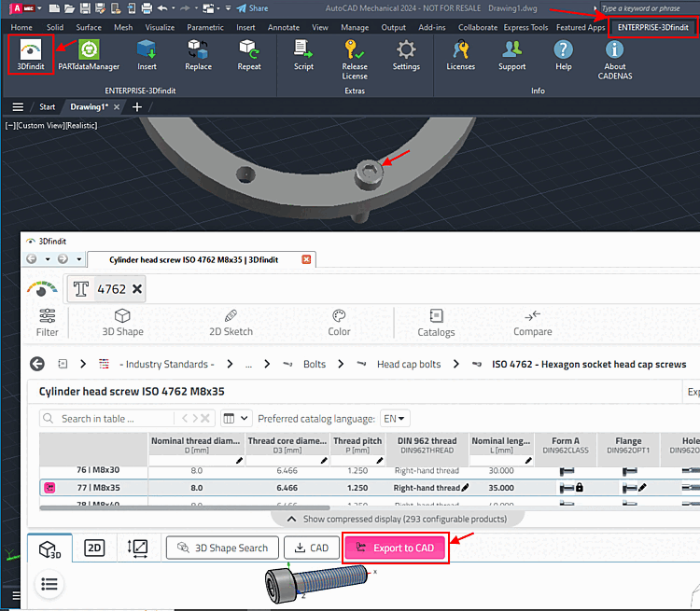Click in Search in table field
This screenshot has width=700, height=611.
(x=106, y=419)
